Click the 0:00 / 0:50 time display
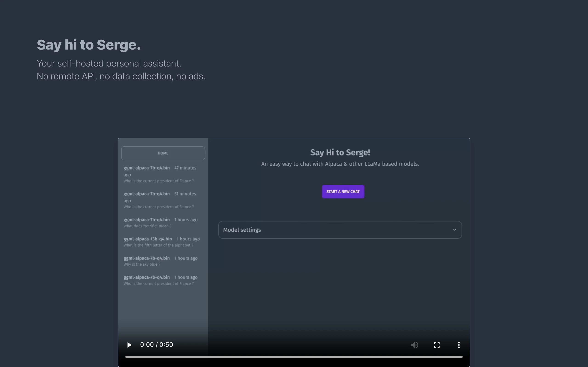 156,345
